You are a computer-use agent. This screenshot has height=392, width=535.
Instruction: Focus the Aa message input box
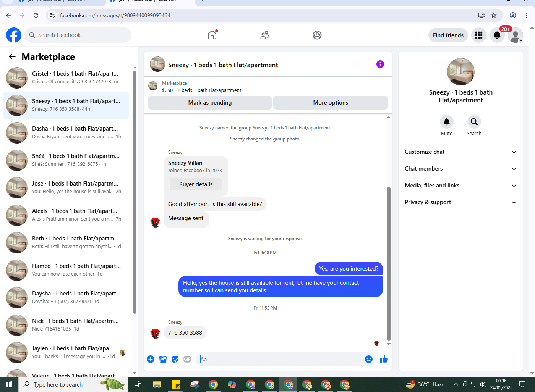point(281,359)
